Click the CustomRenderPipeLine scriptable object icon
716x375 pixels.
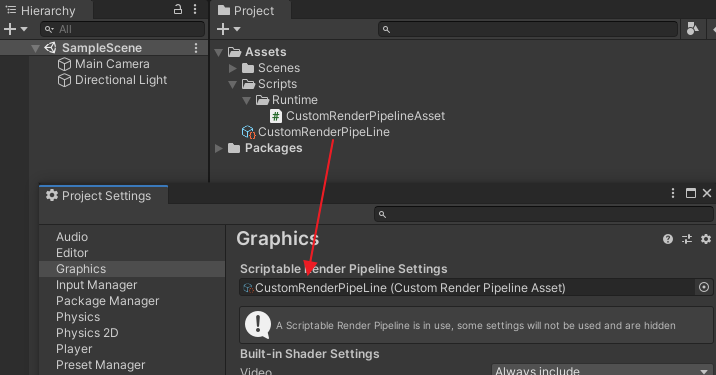[x=248, y=132]
